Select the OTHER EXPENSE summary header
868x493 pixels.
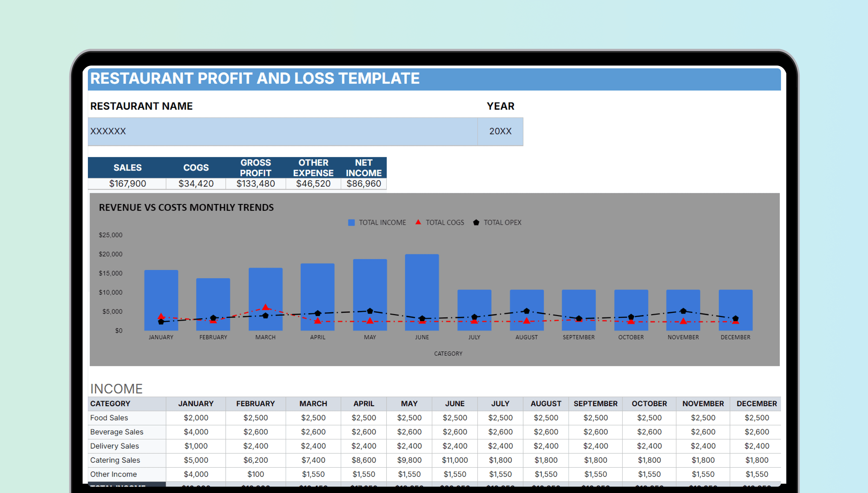click(x=313, y=168)
